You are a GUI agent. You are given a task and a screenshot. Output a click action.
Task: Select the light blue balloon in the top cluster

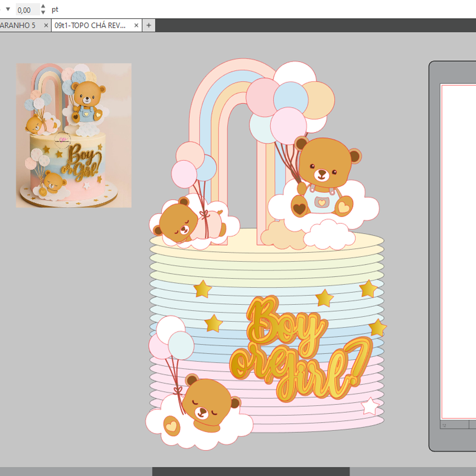290,96
